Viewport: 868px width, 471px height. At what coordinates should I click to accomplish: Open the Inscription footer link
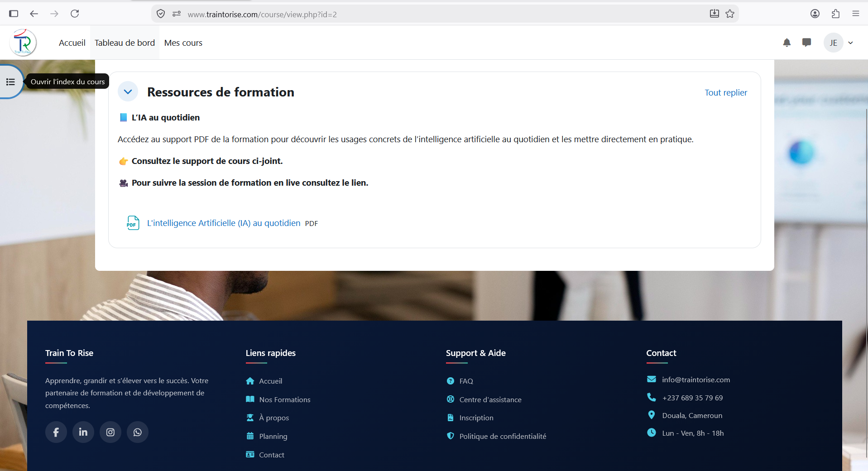point(476,418)
